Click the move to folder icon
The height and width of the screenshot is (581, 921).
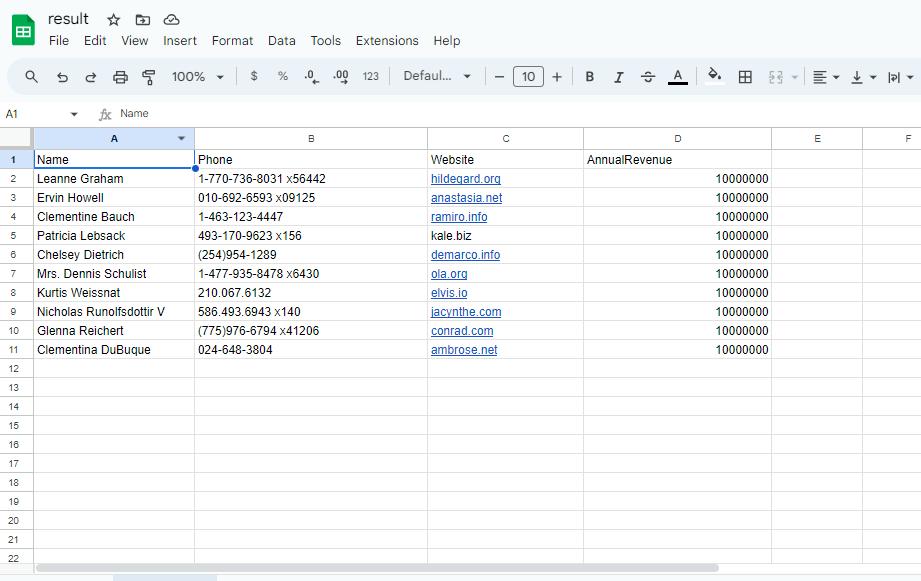click(143, 20)
